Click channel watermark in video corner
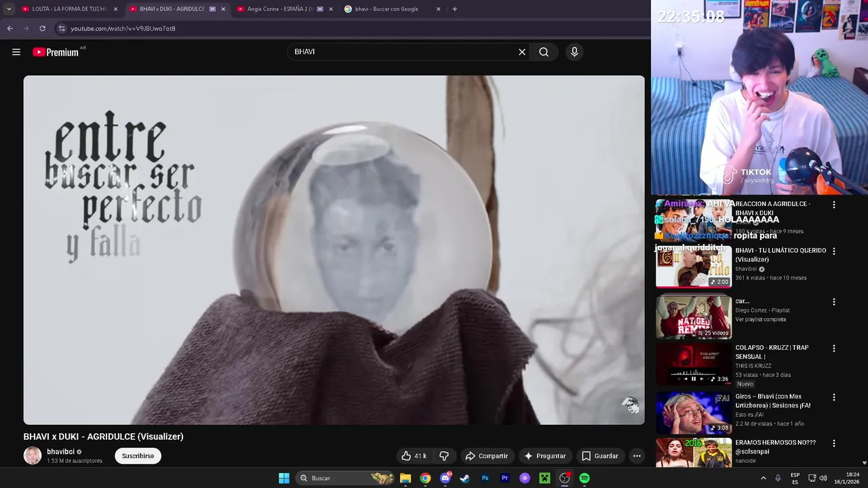Image resolution: width=868 pixels, height=488 pixels. [x=631, y=406]
